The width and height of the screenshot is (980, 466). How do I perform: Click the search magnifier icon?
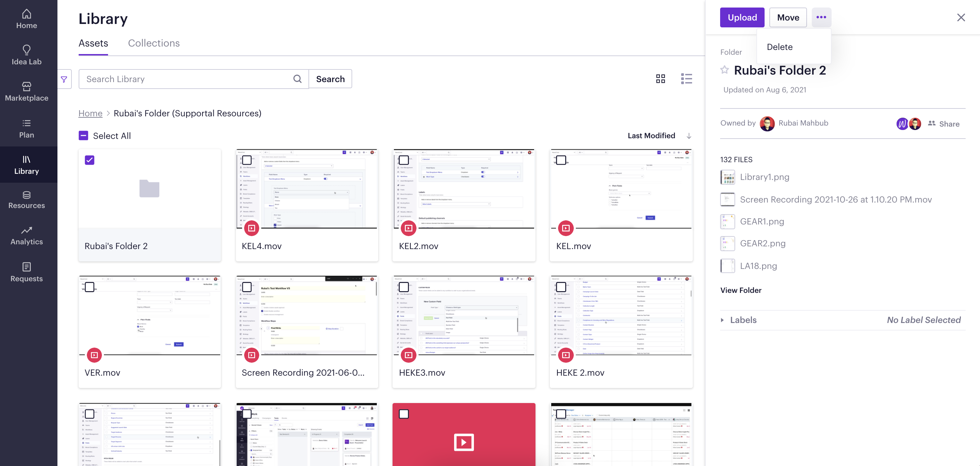(297, 79)
